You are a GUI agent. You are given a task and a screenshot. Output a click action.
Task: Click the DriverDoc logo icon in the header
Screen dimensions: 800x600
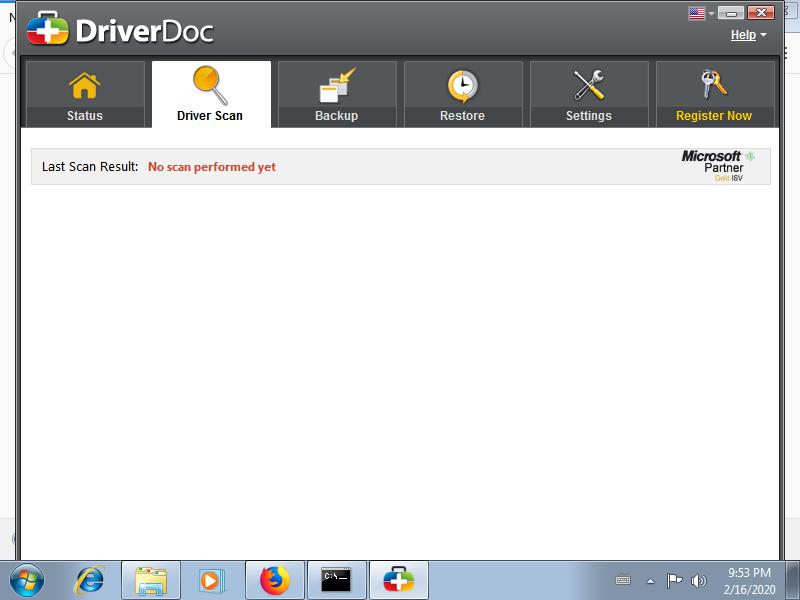pyautogui.click(x=47, y=29)
